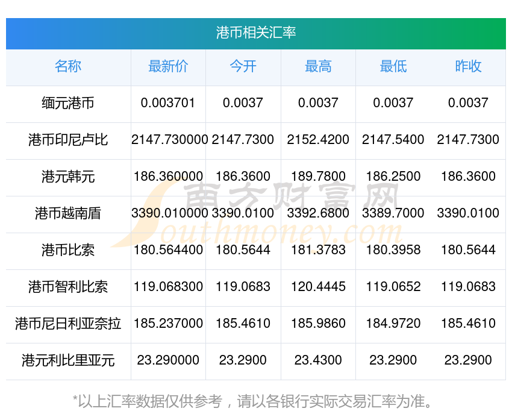The image size is (512, 420).
Task: Open the 港币尼日利亚奈拉 row name
Action: [x=68, y=324]
